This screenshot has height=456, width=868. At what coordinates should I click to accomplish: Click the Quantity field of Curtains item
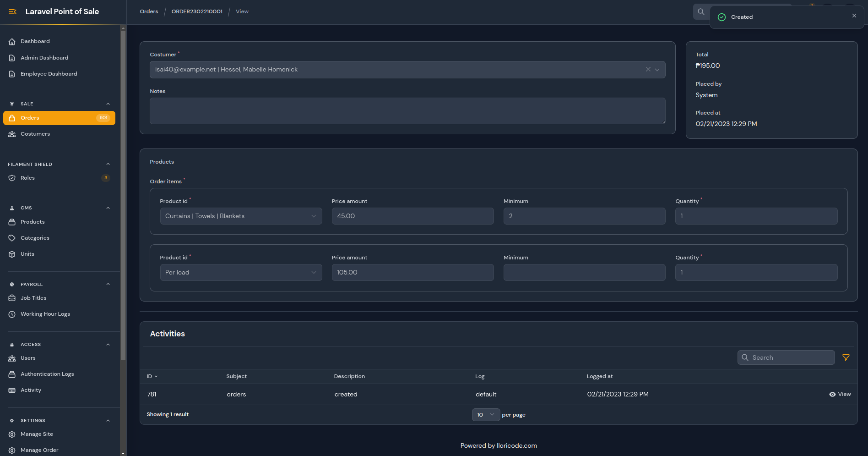click(756, 216)
